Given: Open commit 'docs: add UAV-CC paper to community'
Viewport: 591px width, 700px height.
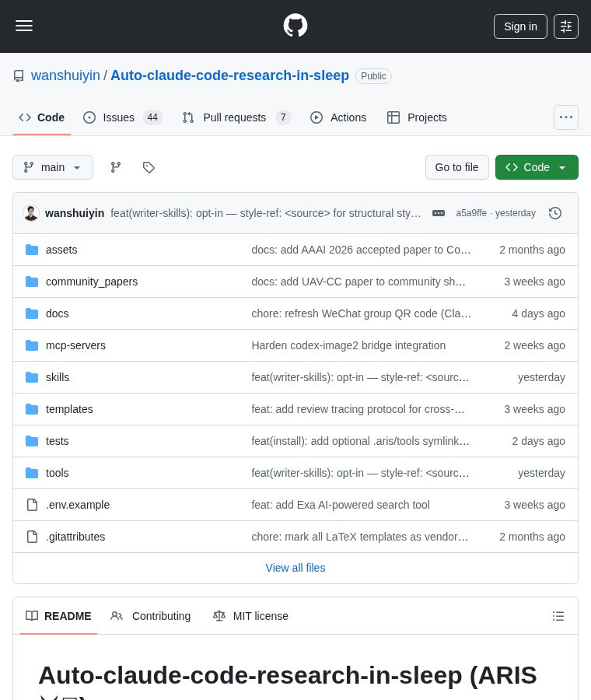Looking at the screenshot, I should tap(358, 282).
